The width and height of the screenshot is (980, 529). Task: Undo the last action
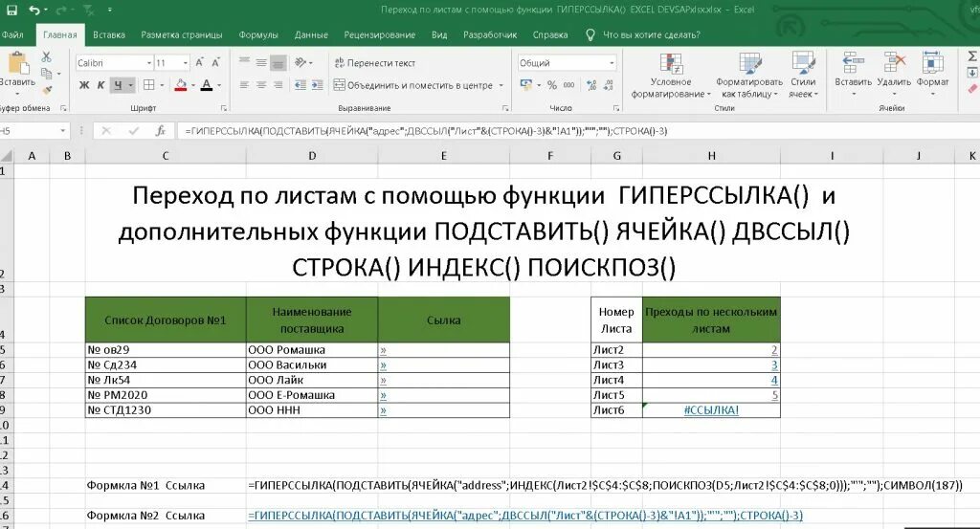33,10
